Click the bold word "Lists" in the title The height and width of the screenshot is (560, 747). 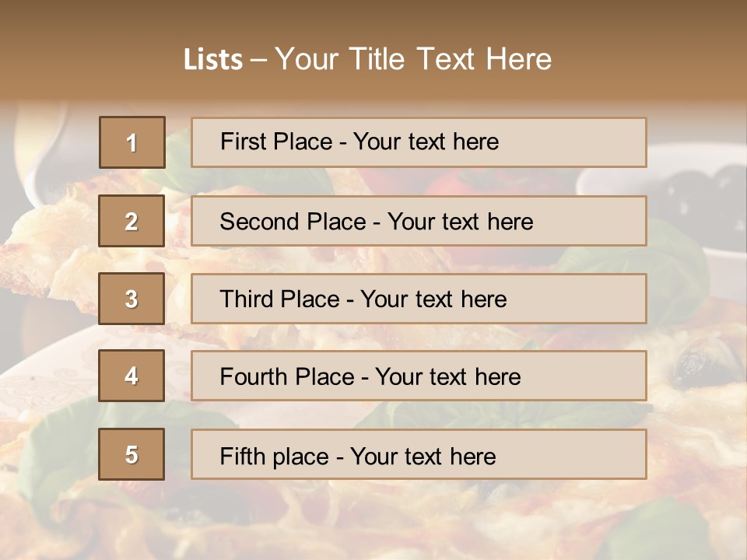(x=212, y=60)
